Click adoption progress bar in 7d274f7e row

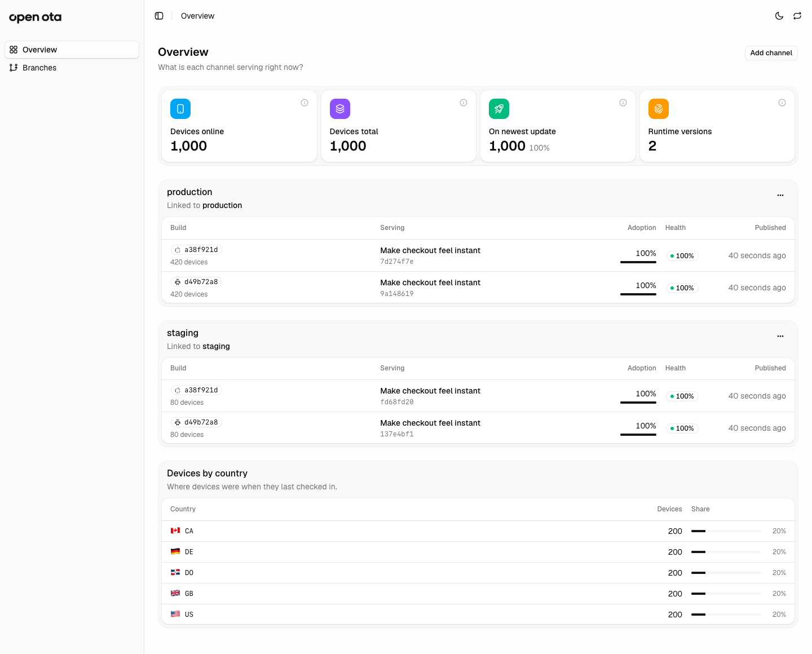coord(638,262)
